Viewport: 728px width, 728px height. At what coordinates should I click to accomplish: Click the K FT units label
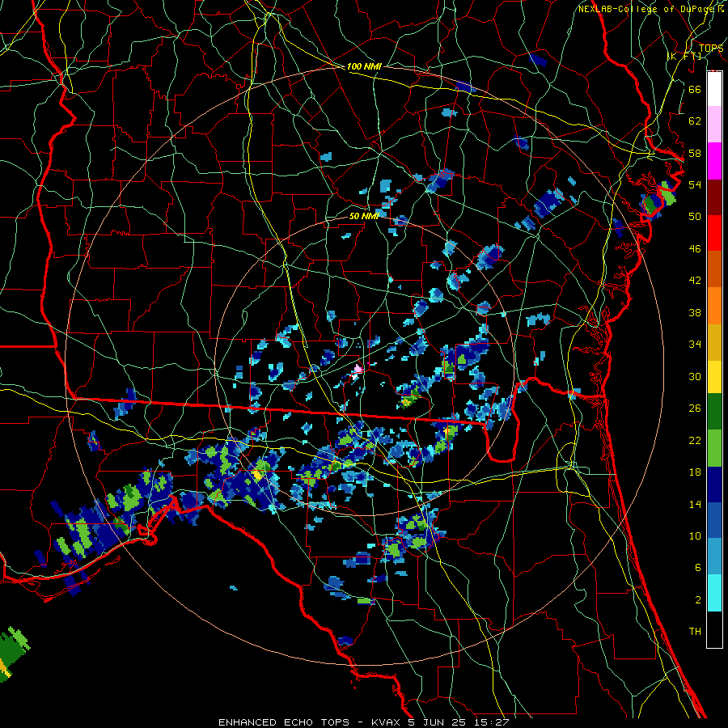coord(684,56)
